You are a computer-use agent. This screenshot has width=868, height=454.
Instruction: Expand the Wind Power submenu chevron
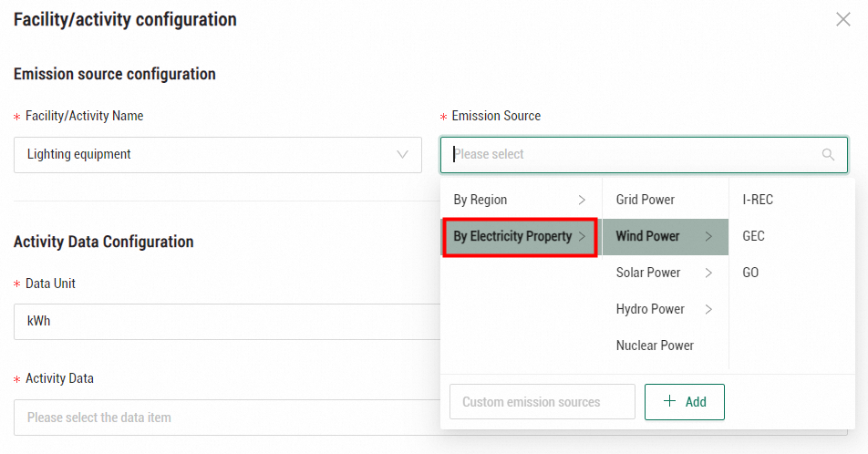point(708,236)
